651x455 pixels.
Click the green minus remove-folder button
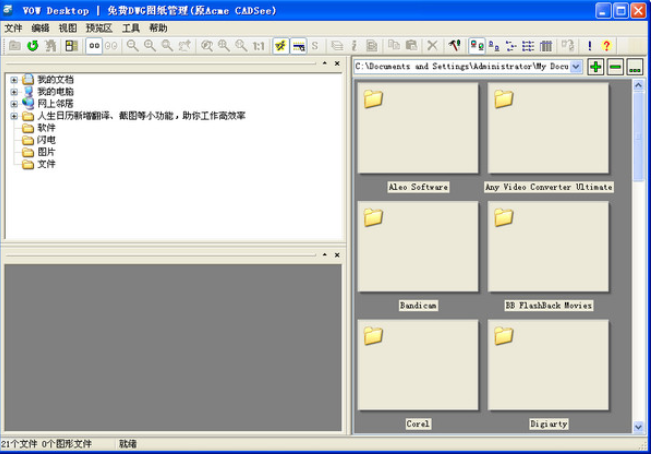click(x=615, y=66)
